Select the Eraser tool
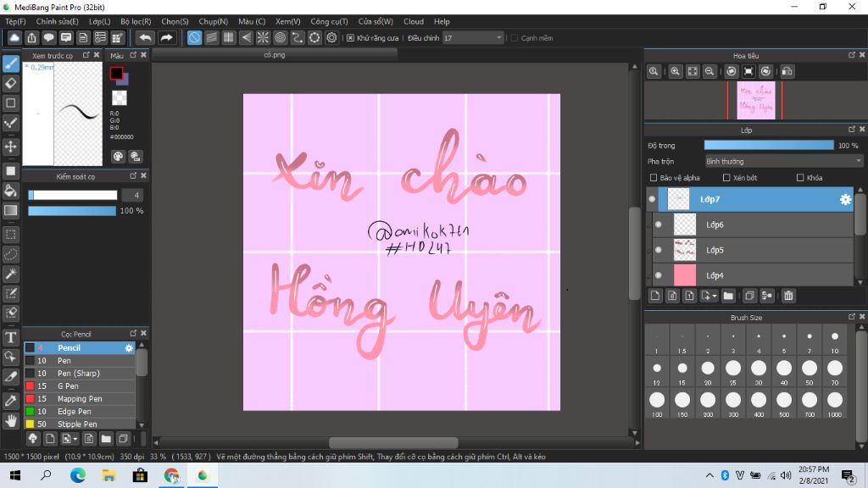 [x=10, y=84]
